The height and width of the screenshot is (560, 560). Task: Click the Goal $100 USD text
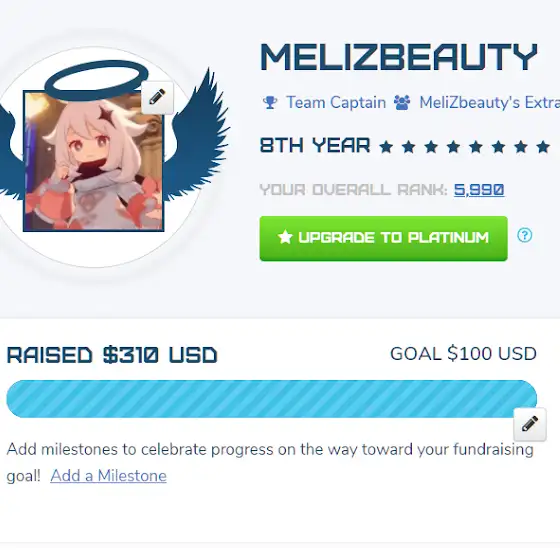463,354
